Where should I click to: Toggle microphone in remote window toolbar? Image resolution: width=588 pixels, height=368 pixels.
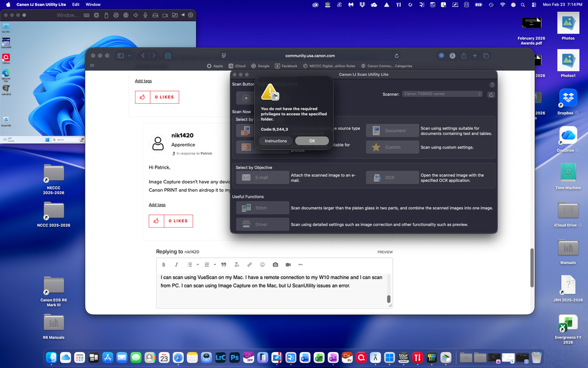click(145, 15)
